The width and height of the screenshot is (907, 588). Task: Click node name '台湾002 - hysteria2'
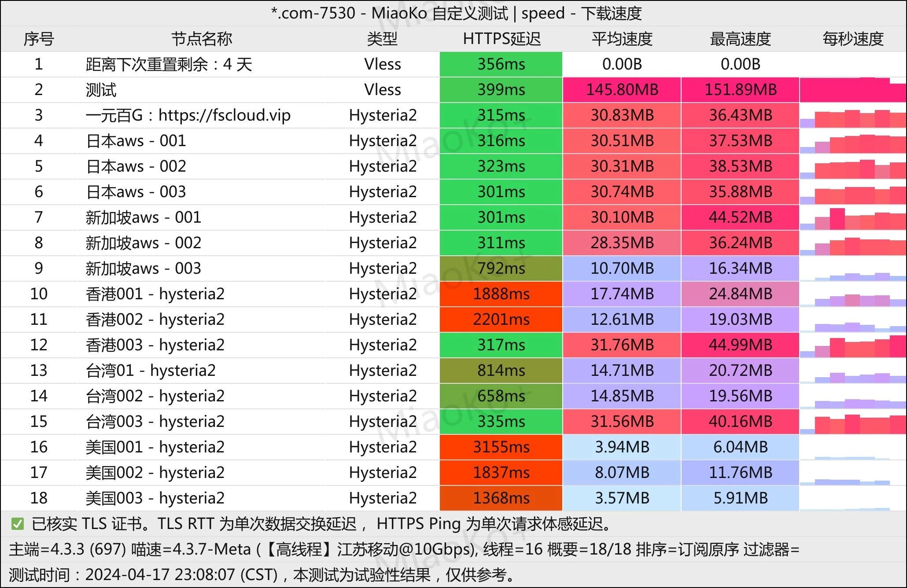[x=155, y=397]
